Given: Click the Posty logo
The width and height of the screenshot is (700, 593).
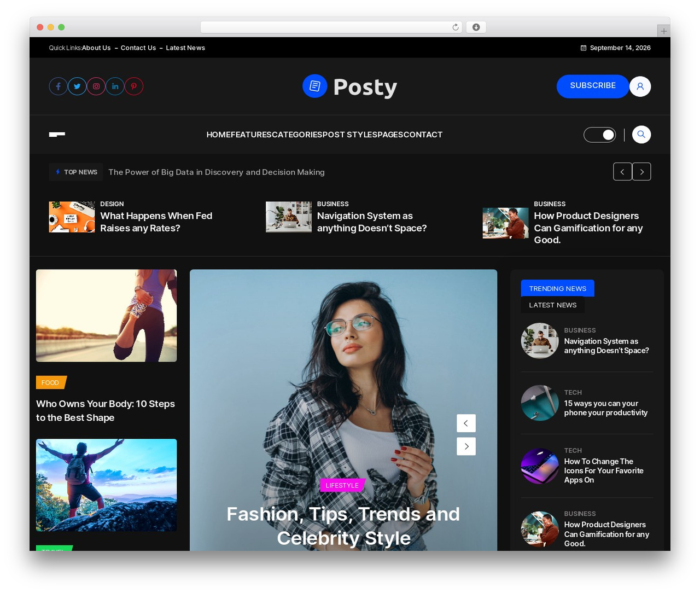Looking at the screenshot, I should coord(350,86).
